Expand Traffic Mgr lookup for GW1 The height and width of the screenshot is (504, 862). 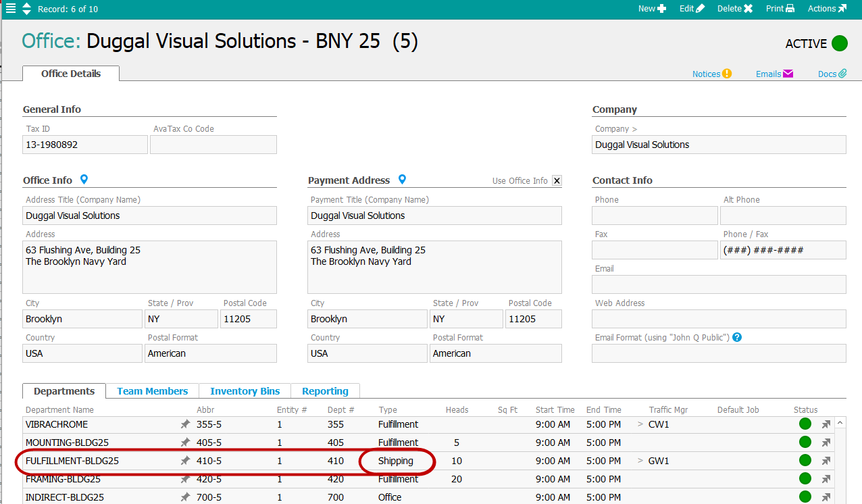point(640,461)
